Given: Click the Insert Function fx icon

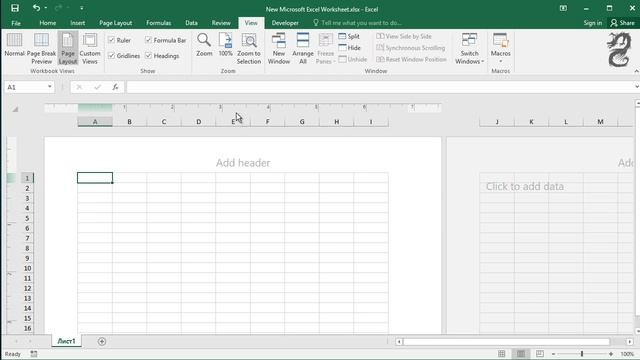Looking at the screenshot, I should pyautogui.click(x=116, y=87).
